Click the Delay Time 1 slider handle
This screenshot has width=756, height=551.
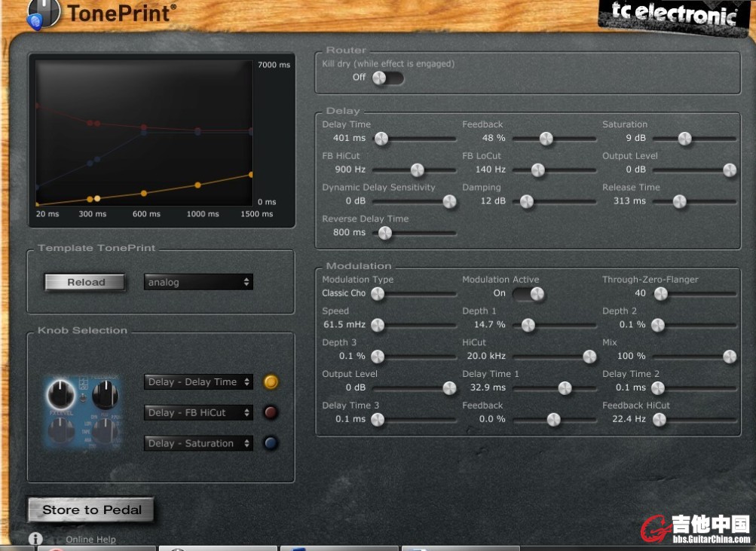(x=565, y=388)
